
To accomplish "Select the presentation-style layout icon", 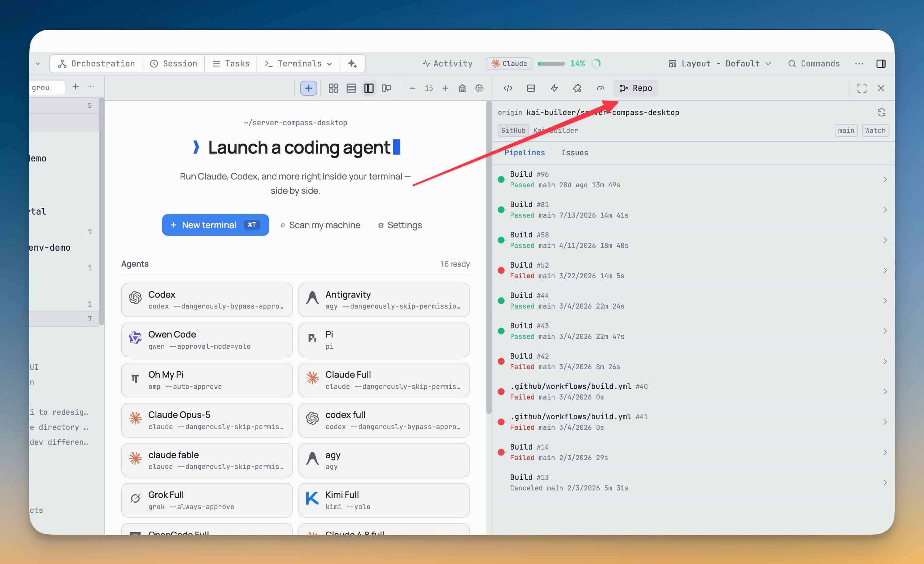I will (x=387, y=88).
